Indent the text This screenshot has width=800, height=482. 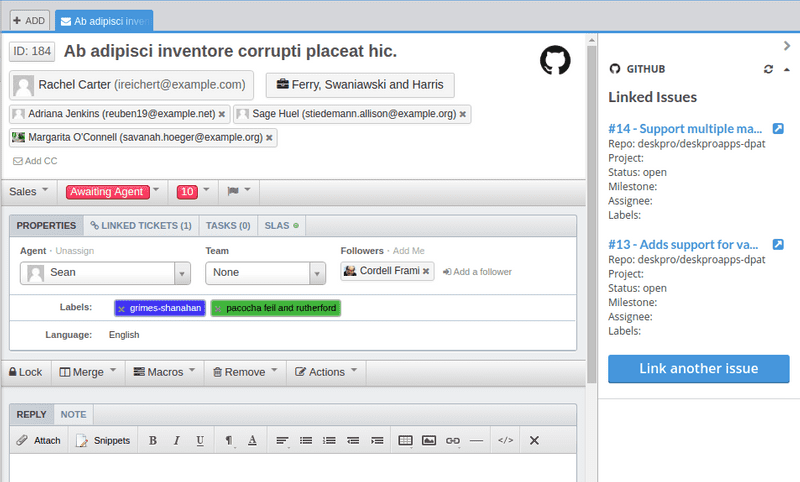[x=377, y=440]
